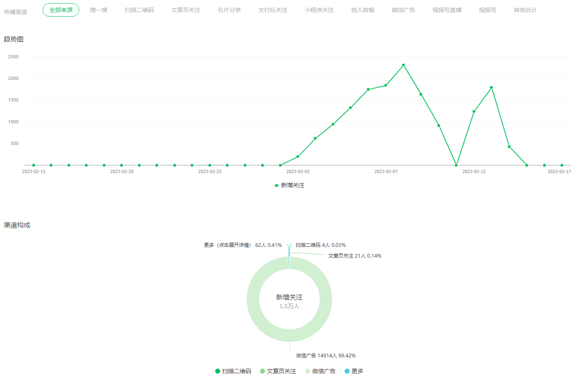
Task: Click the data point at 2023-02-25
Action: pyautogui.click(x=210, y=165)
